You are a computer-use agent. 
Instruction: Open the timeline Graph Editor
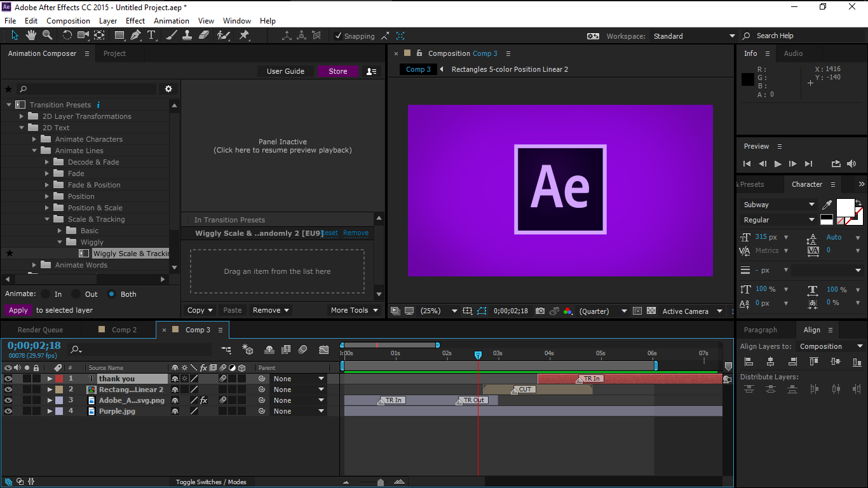(x=324, y=349)
